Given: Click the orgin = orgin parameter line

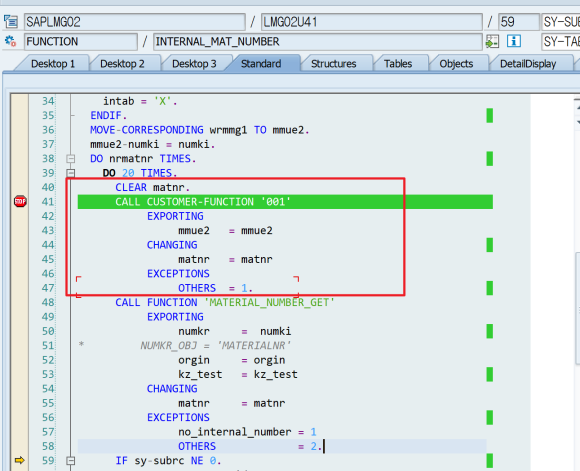Looking at the screenshot, I should click(x=232, y=360).
